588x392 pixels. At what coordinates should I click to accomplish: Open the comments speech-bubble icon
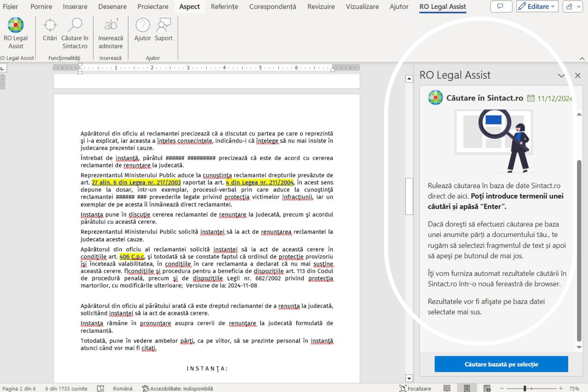[x=501, y=6]
